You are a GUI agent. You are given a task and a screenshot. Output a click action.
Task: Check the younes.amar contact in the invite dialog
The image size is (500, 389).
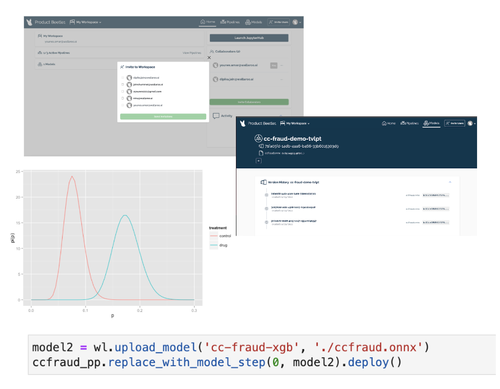123,105
